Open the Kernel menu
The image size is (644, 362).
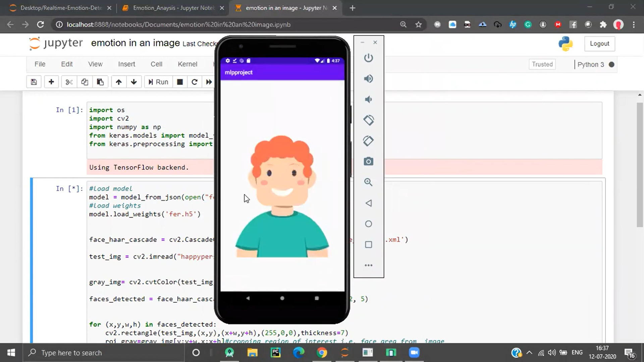[187, 64]
